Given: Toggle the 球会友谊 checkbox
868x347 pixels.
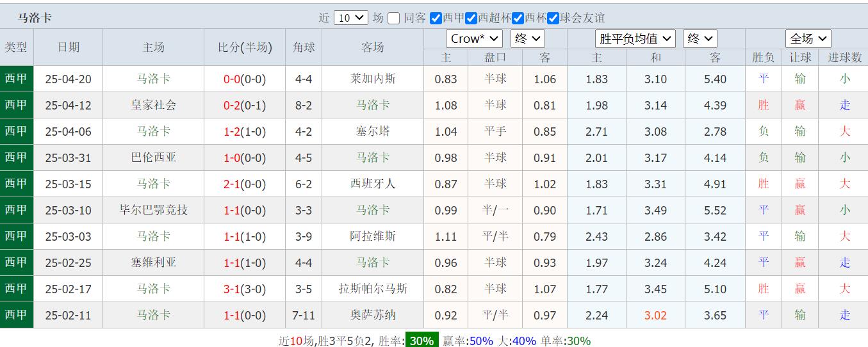Looking at the screenshot, I should click(x=553, y=19).
